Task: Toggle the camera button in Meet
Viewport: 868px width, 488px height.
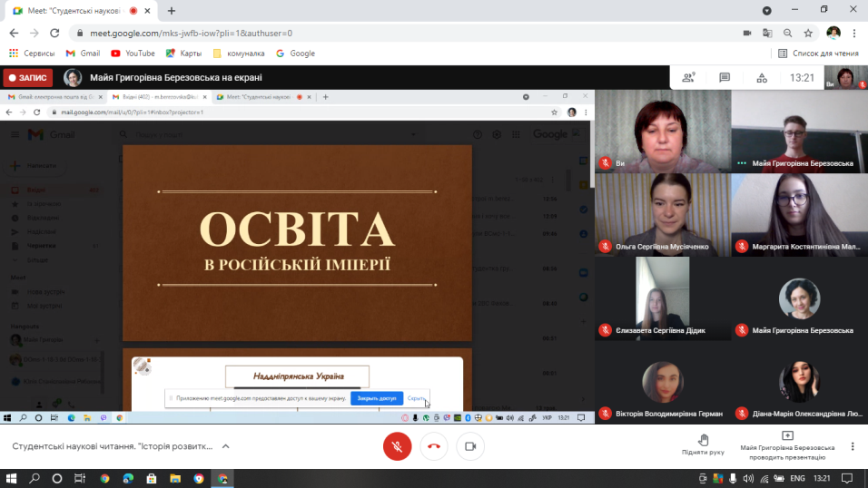Action: pos(470,446)
